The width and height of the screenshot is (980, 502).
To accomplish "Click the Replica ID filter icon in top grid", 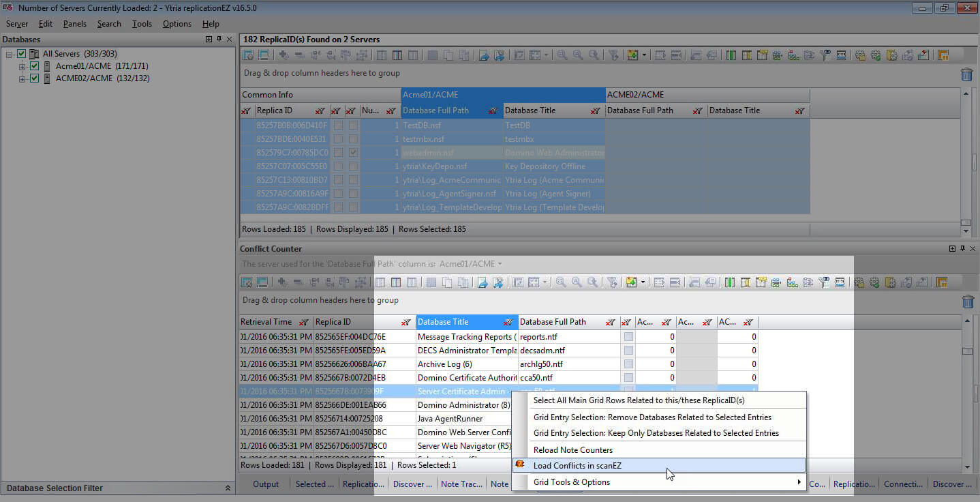I will [320, 110].
